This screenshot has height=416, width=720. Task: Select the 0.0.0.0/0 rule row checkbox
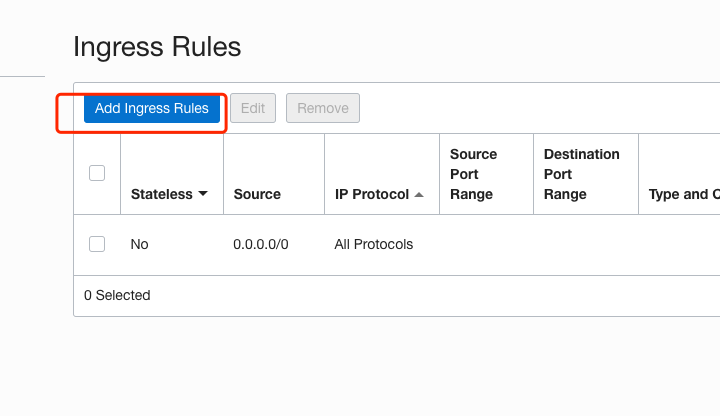tap(97, 244)
